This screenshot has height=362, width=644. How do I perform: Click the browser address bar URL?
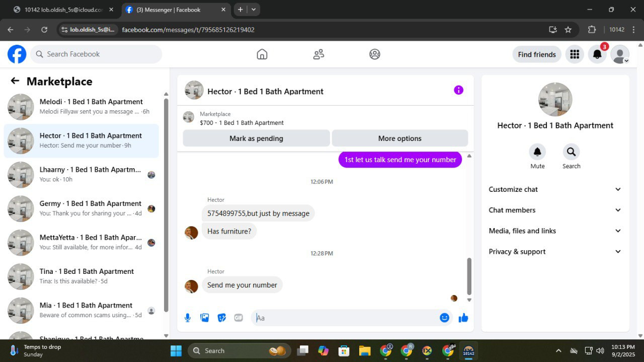pos(188,30)
